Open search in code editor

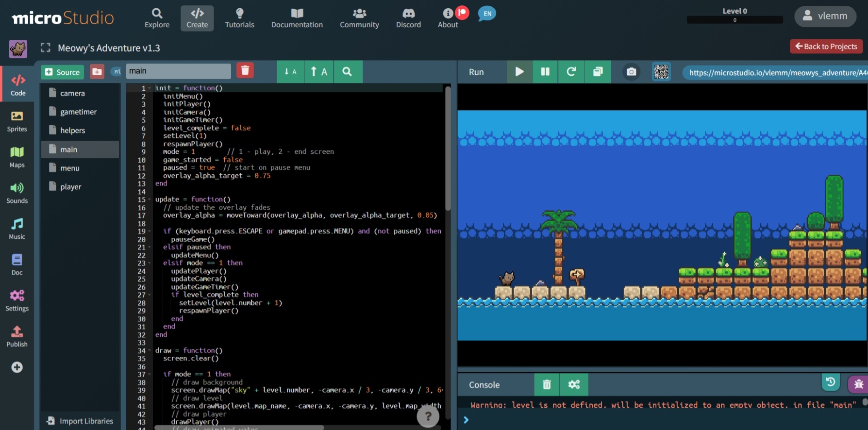pos(347,72)
